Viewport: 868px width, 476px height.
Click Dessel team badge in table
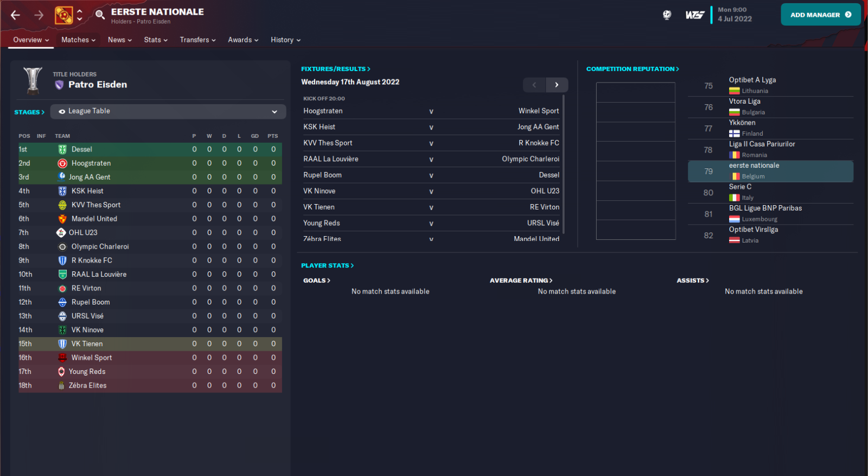pos(62,149)
